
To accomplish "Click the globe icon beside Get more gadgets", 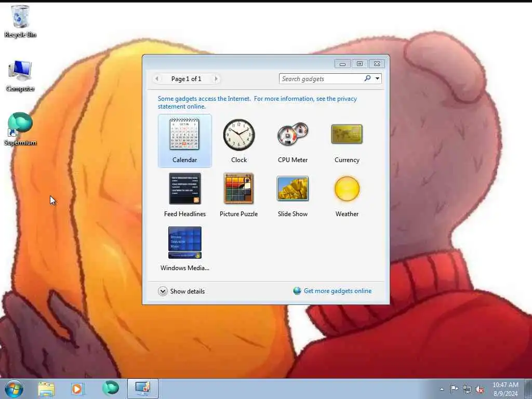I will tap(297, 291).
